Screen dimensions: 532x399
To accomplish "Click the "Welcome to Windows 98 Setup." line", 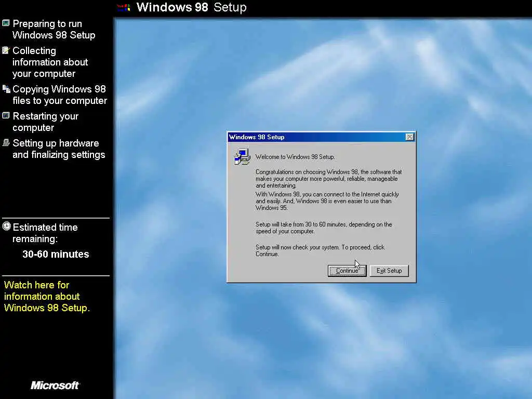I will 295,157.
